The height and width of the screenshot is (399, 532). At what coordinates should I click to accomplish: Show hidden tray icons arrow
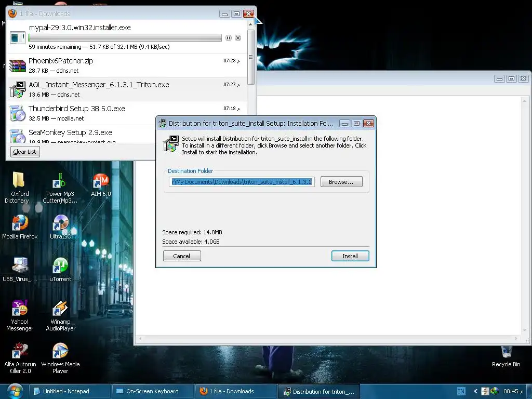(x=475, y=391)
